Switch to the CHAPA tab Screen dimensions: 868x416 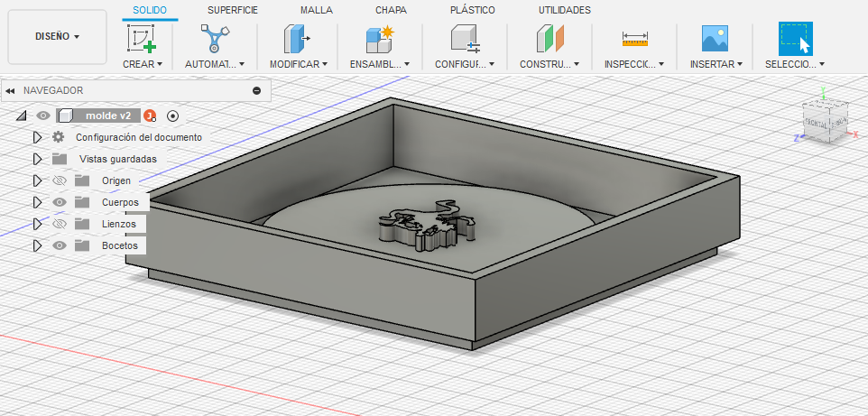pos(391,10)
